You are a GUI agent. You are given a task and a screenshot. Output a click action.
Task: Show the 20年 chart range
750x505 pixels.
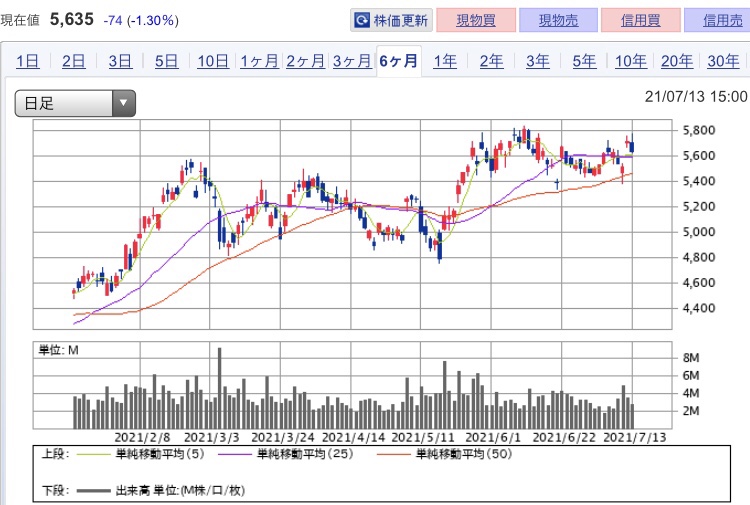pos(677,61)
